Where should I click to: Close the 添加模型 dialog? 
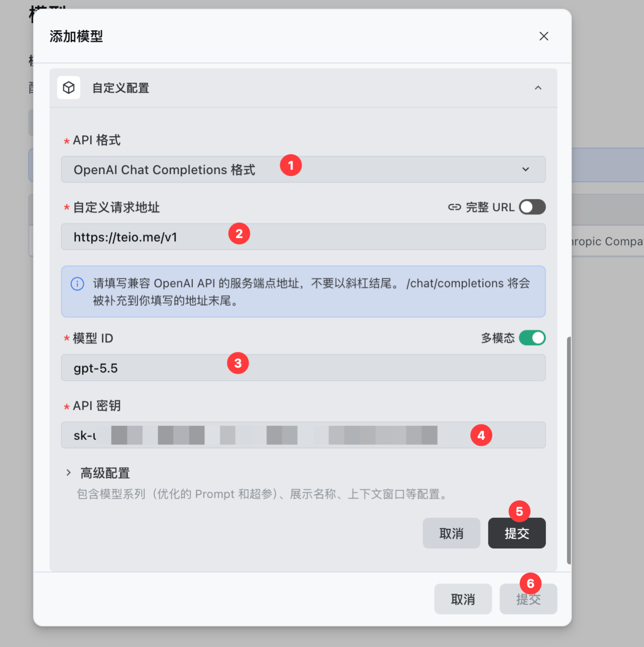[x=544, y=36]
